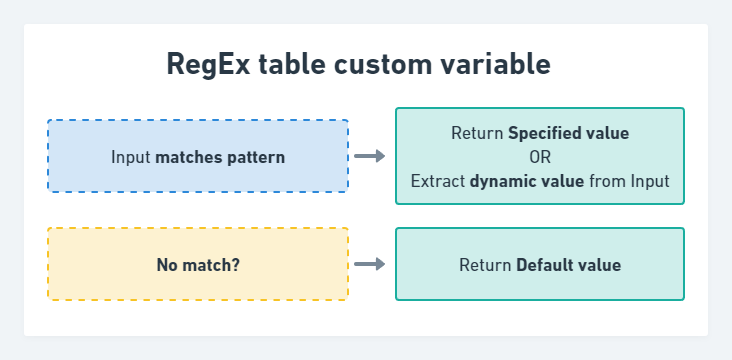
Task: Click the word Extract in green box
Action: point(438,181)
